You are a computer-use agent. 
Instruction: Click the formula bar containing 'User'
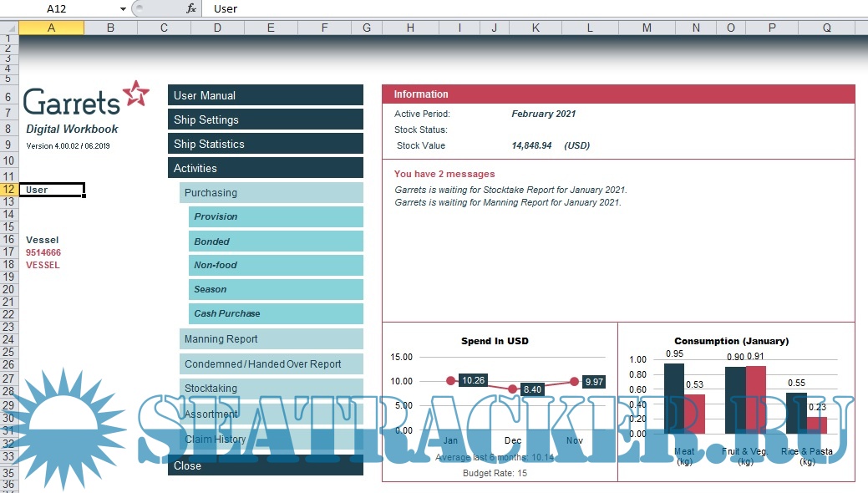[x=535, y=8]
